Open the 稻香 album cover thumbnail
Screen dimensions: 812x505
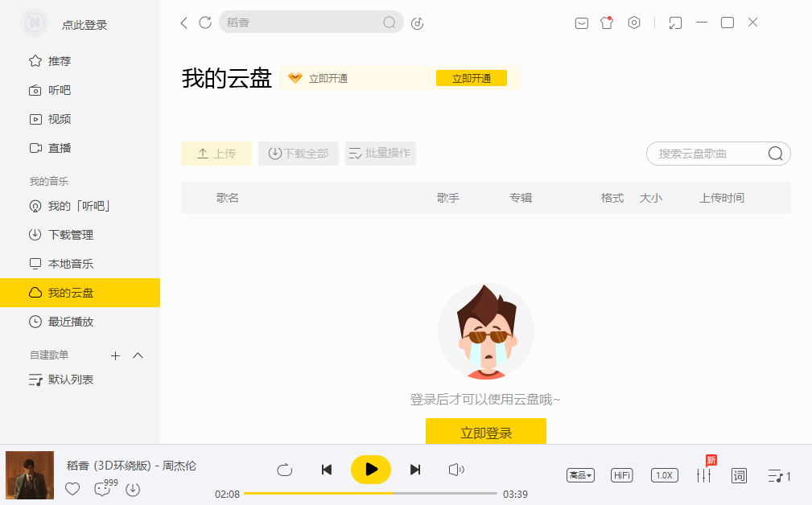(x=30, y=475)
